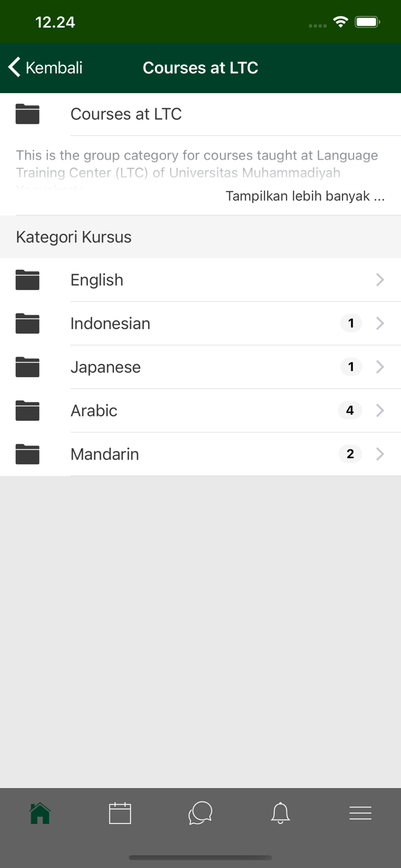The width and height of the screenshot is (401, 868).
Task: Open the hamburger menu icon
Action: coord(360,813)
